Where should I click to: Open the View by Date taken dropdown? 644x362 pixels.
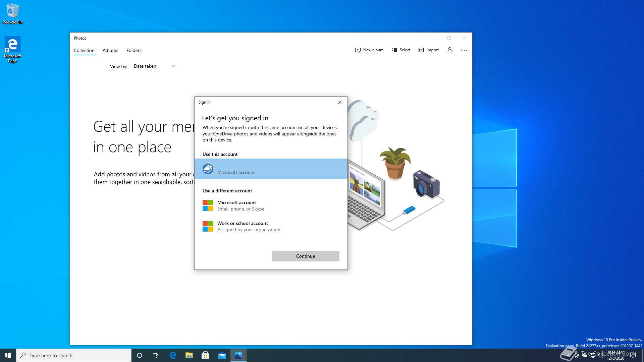pyautogui.click(x=154, y=66)
